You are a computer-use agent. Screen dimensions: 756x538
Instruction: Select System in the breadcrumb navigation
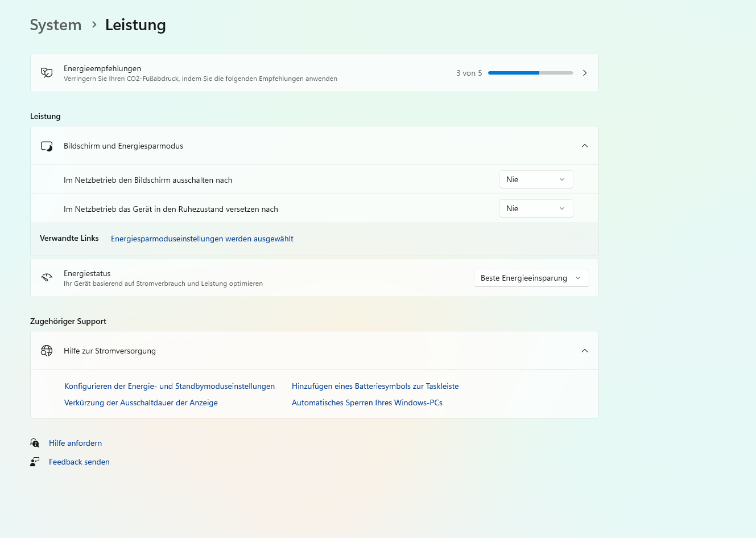coord(55,25)
